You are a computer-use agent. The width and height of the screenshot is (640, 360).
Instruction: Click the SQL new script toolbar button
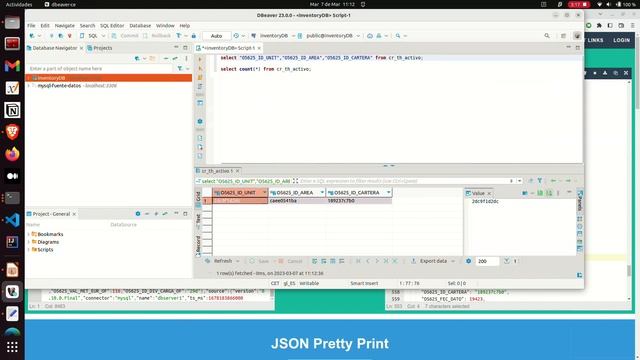tap(90, 36)
